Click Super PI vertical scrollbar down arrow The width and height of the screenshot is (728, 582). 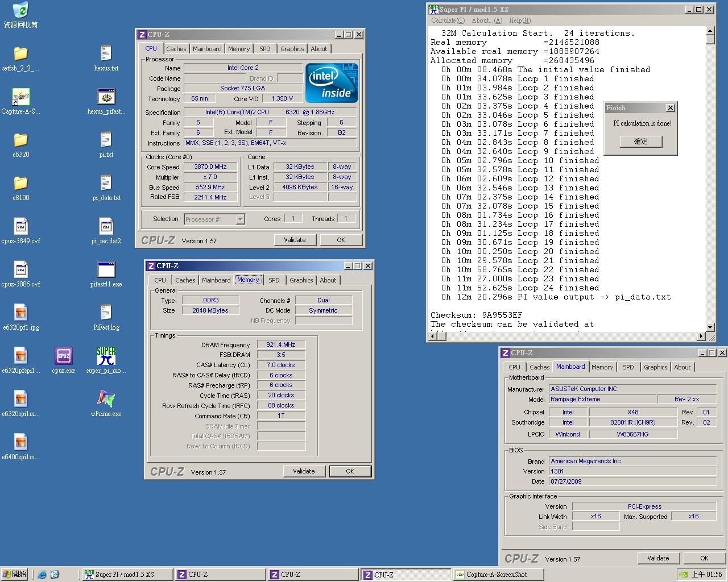pos(710,327)
